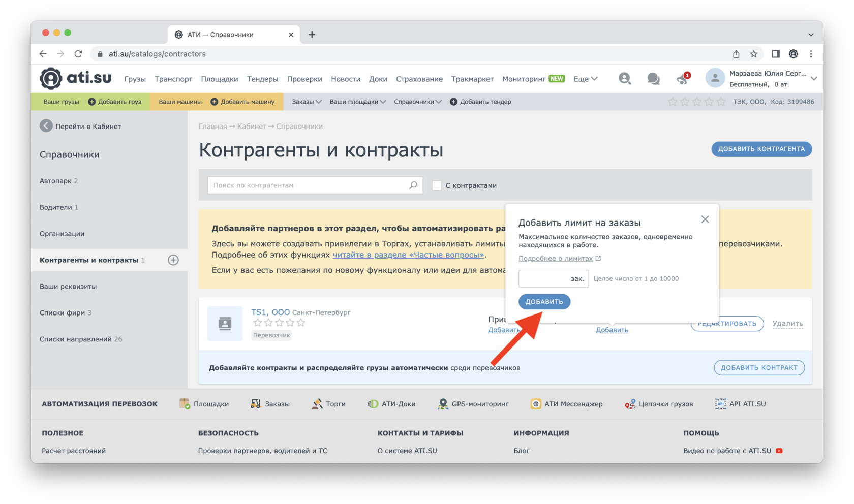Expand the Справочники dropdown in toolbar

(418, 102)
